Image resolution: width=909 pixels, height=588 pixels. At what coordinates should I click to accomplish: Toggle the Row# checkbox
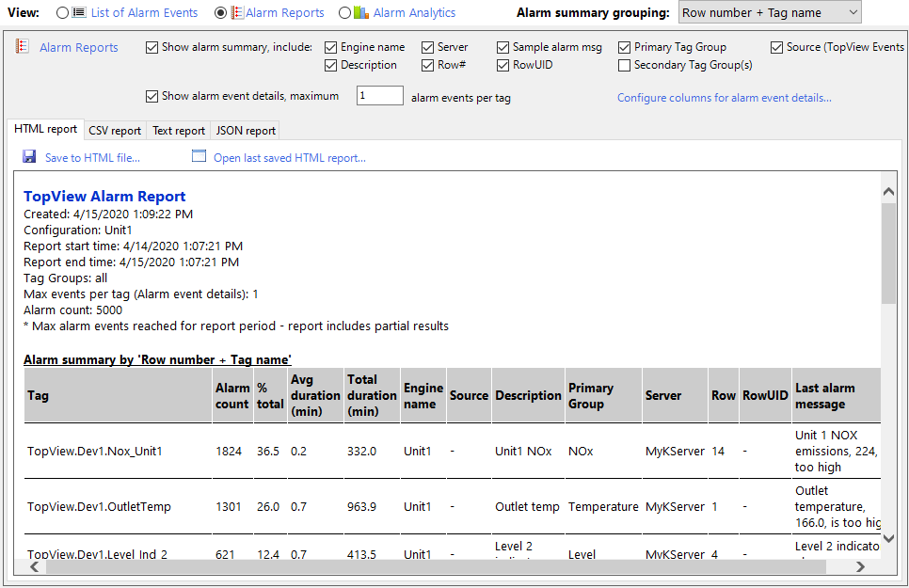click(x=428, y=66)
